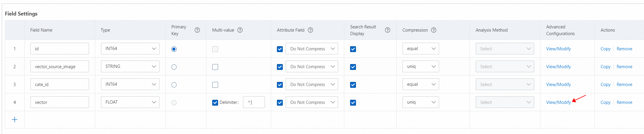
Task: Click the Delimiter input box
Action: coord(254,102)
